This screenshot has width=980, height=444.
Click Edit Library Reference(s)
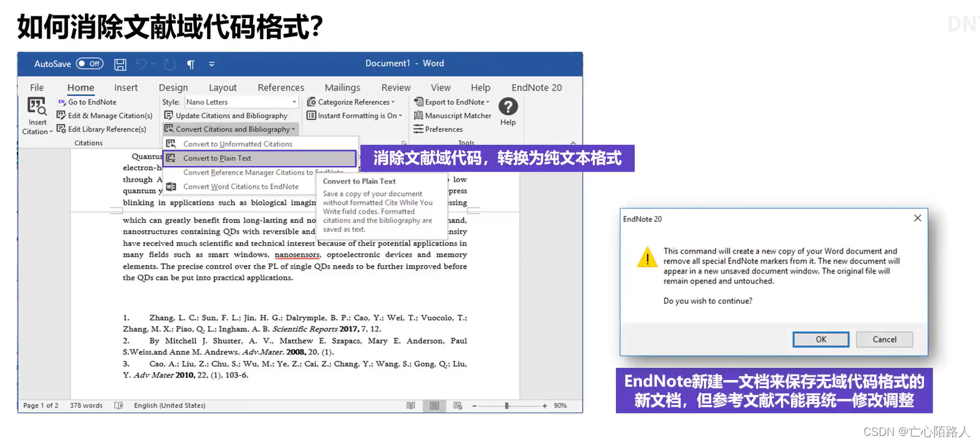pos(101,130)
